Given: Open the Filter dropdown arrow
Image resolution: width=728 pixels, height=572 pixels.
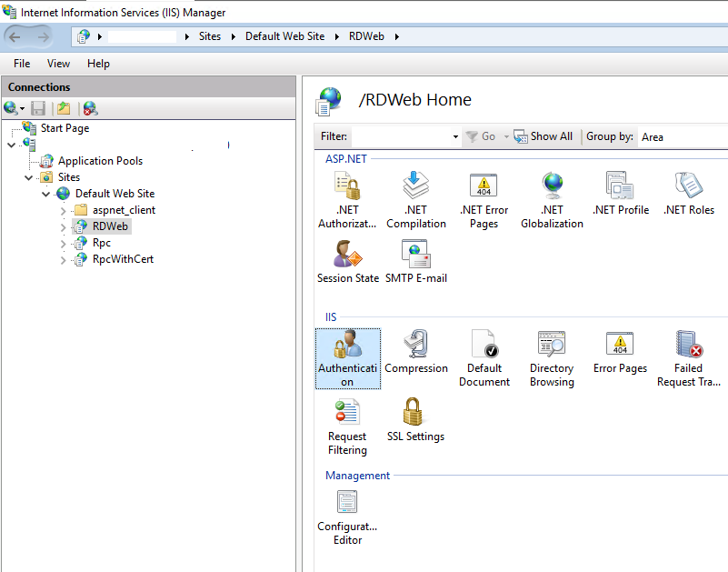Looking at the screenshot, I should pos(455,136).
